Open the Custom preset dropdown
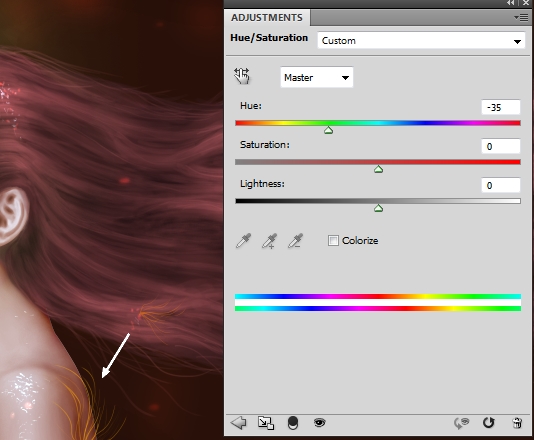 pos(421,41)
